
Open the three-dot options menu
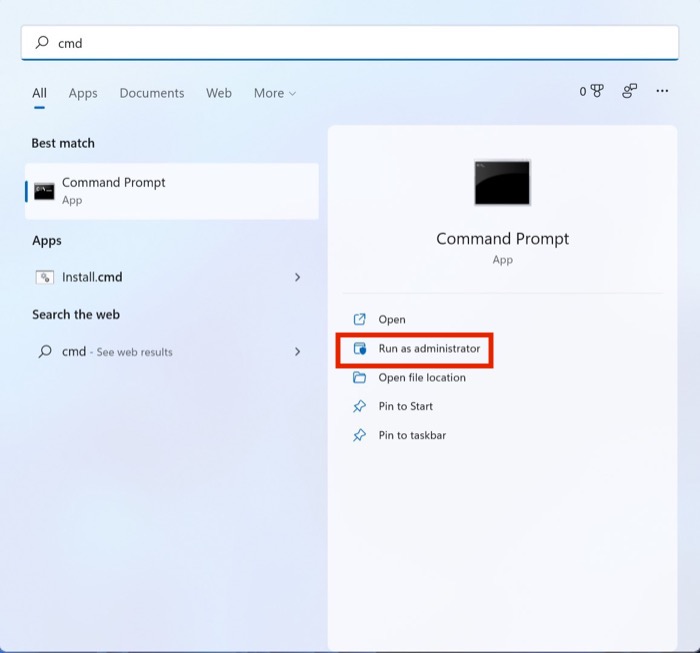click(x=662, y=91)
